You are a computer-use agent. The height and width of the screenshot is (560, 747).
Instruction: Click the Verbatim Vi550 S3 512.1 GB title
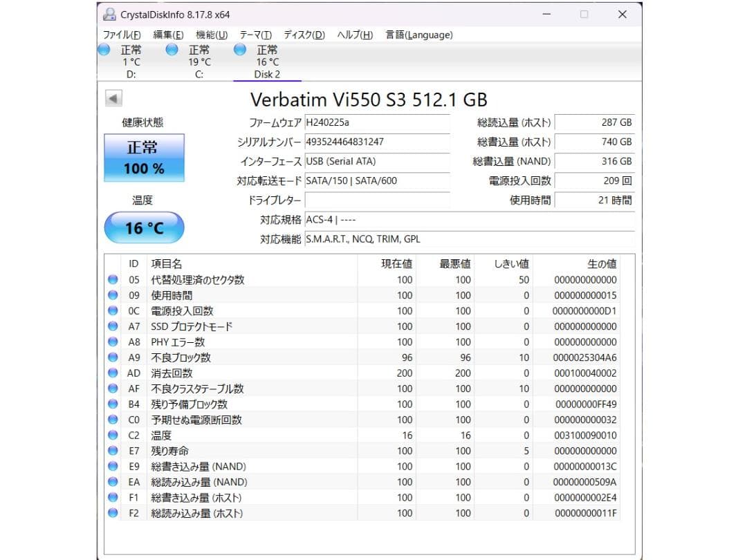[x=369, y=100]
